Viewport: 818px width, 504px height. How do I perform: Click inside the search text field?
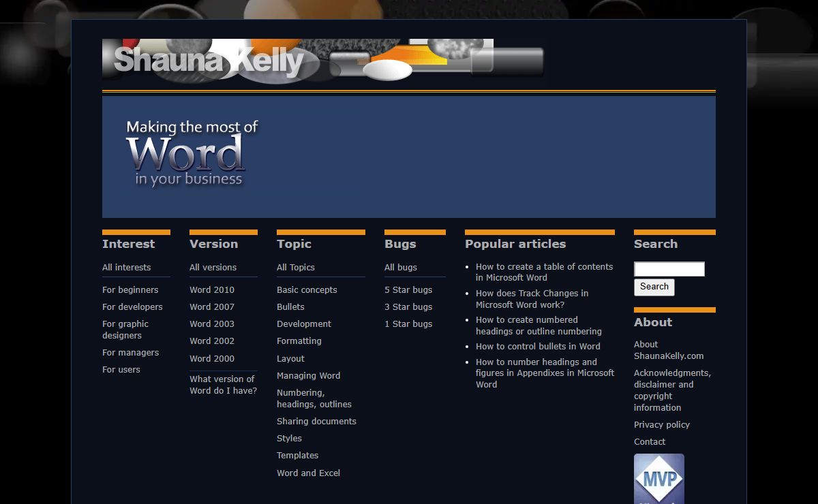click(x=669, y=269)
